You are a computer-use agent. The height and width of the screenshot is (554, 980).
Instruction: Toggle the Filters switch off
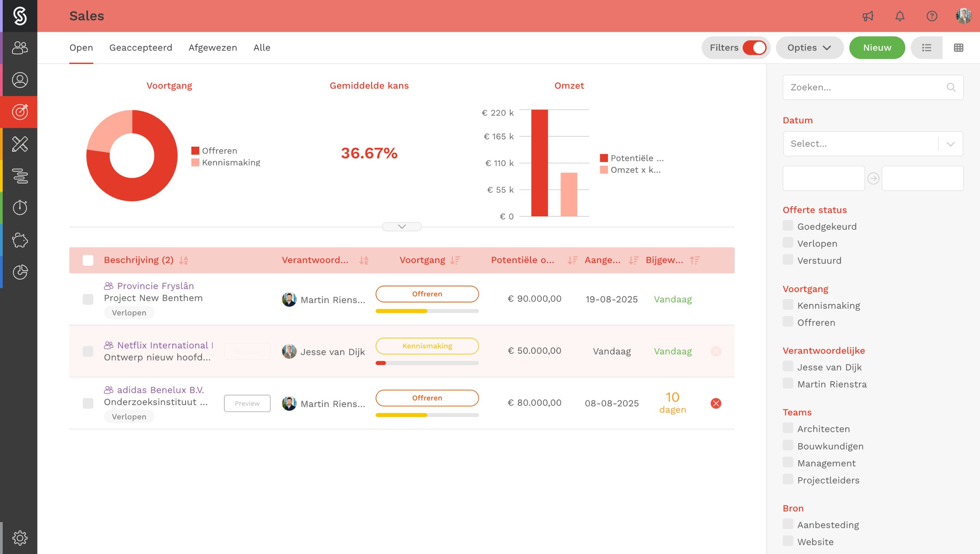pos(754,48)
